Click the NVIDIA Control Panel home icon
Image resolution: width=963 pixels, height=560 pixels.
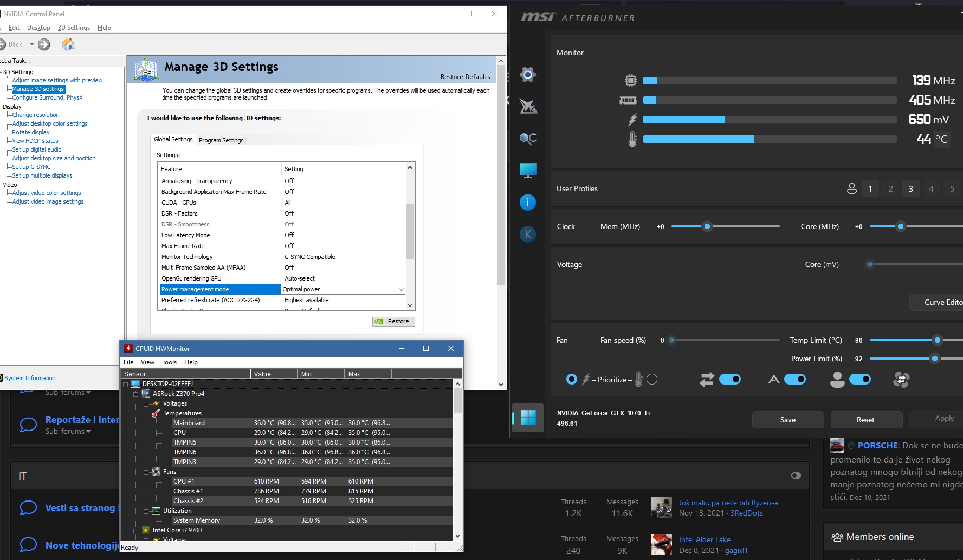(68, 44)
